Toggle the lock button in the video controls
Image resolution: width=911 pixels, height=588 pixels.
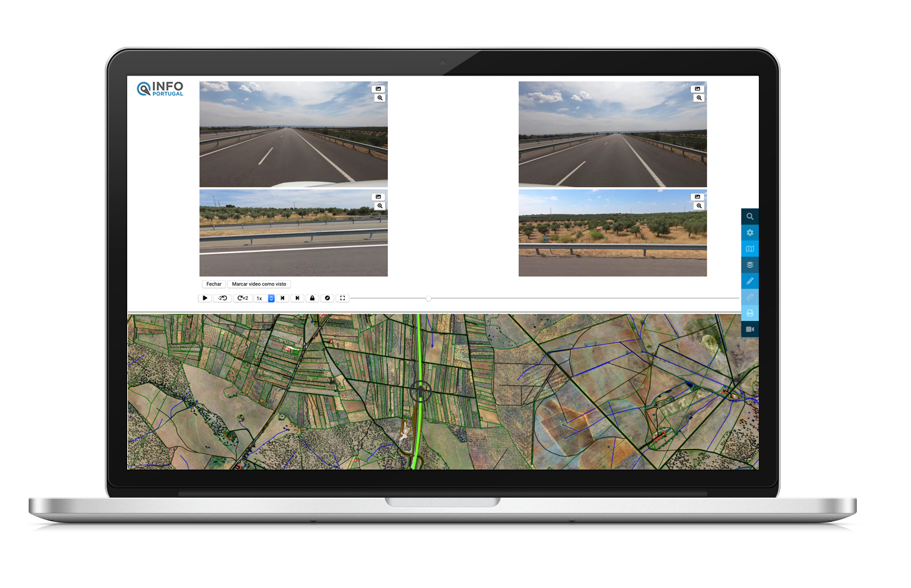[x=312, y=298]
